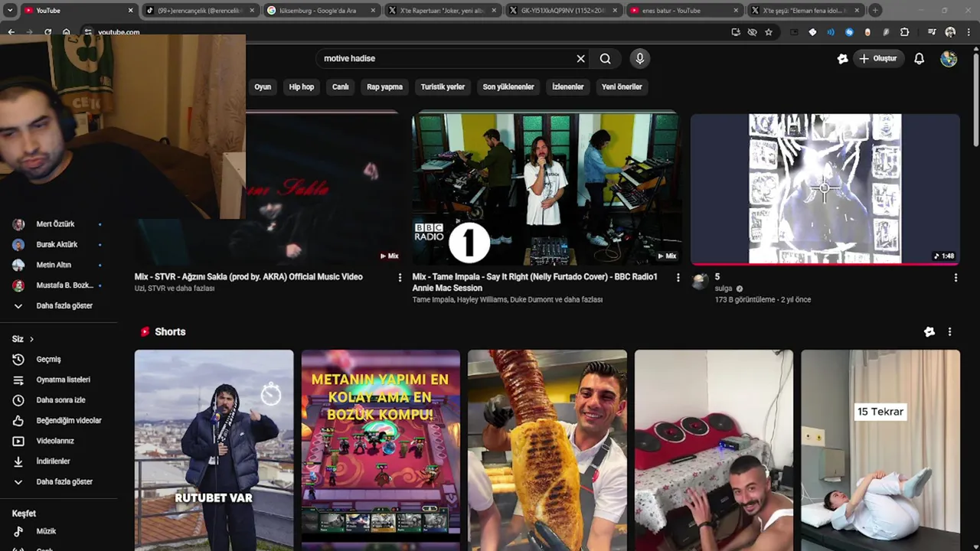The width and height of the screenshot is (980, 551).
Task: Open the YouTube account avatar menu
Action: point(949,59)
